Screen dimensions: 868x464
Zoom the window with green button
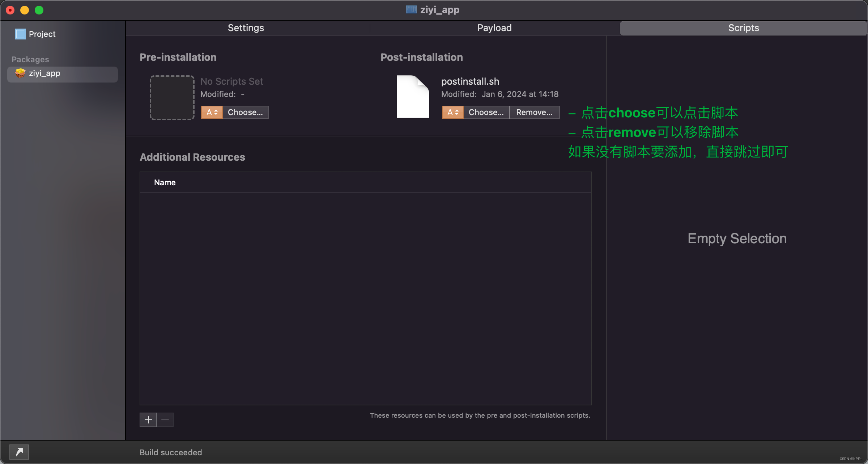39,10
